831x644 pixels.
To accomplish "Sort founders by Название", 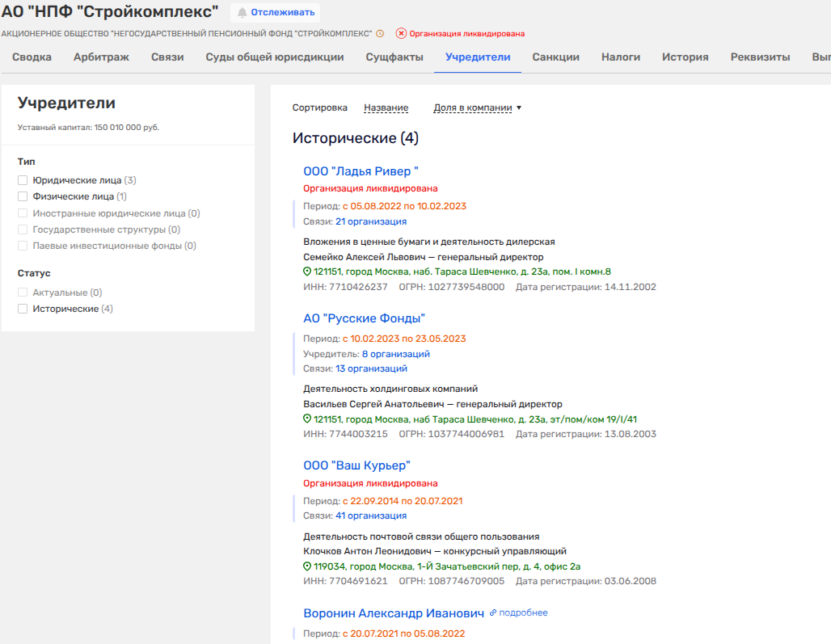I will point(386,107).
